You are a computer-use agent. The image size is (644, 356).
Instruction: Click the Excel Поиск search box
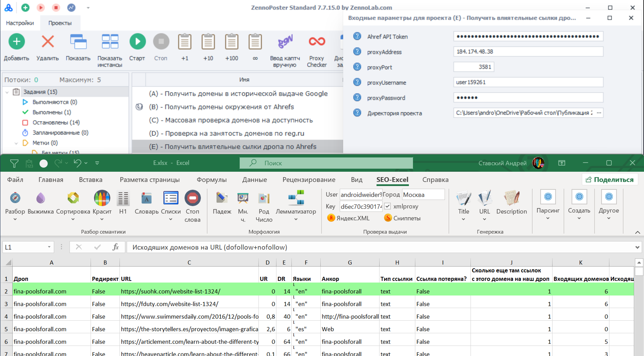(x=326, y=163)
